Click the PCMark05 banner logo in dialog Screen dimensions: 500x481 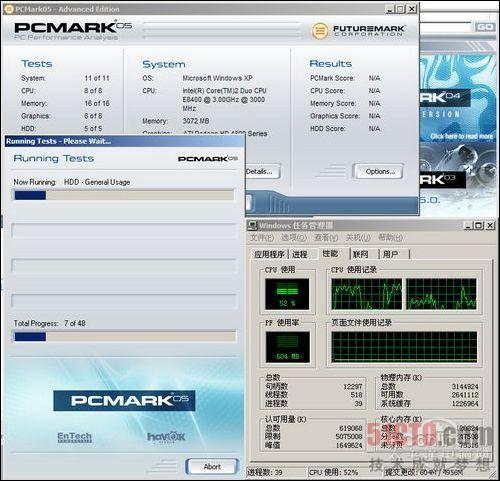coord(124,400)
